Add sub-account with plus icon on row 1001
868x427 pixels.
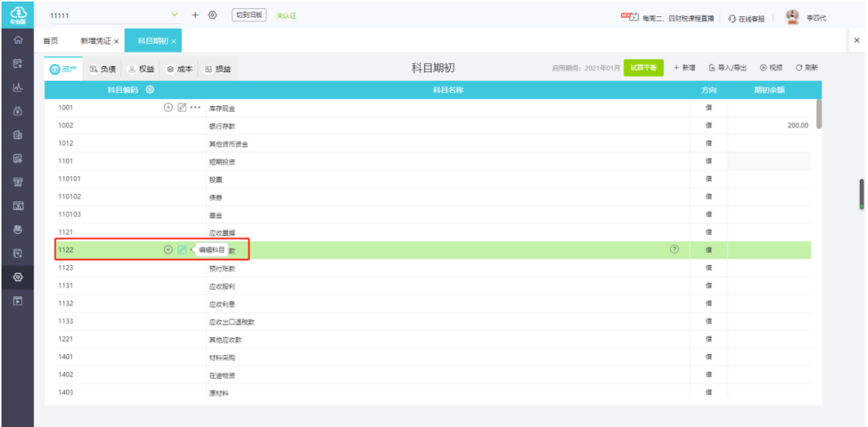[x=169, y=108]
